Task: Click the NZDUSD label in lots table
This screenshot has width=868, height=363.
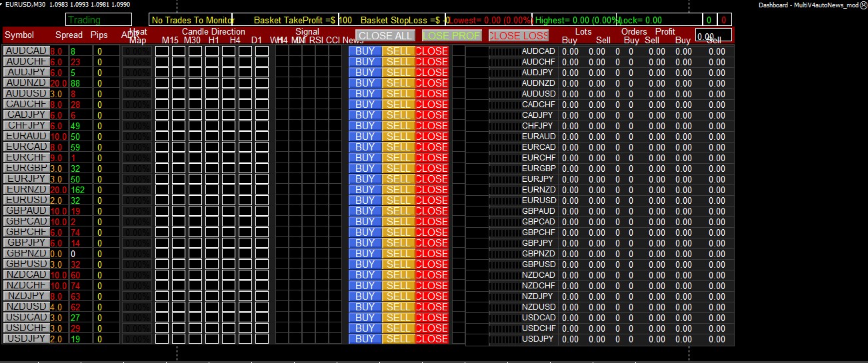Action: pyautogui.click(x=539, y=306)
